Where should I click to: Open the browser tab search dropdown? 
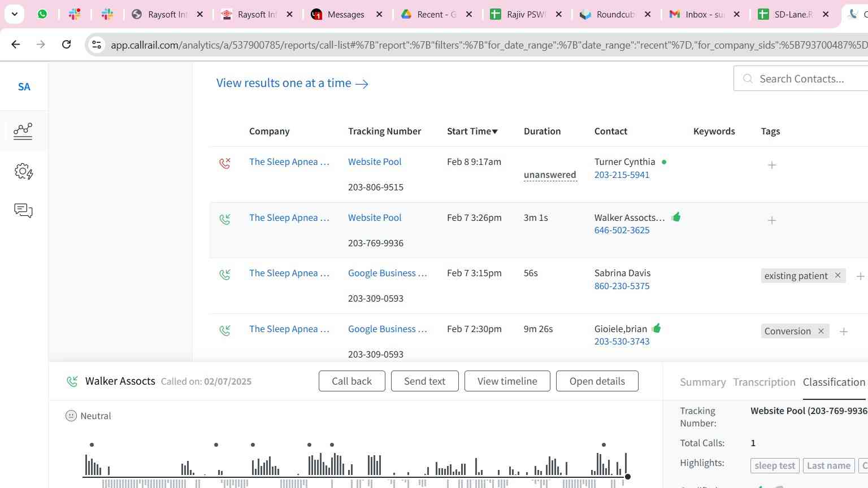(x=14, y=14)
